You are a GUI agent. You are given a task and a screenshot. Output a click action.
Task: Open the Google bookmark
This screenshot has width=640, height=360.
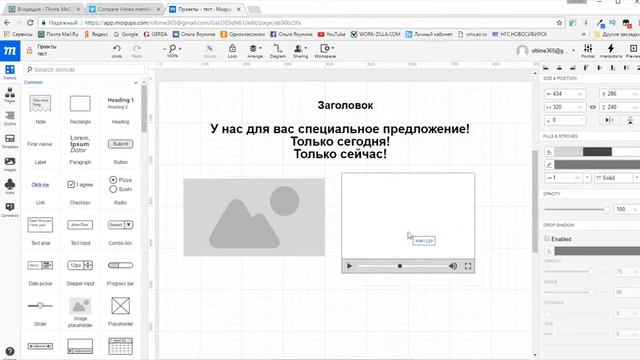pyautogui.click(x=126, y=34)
